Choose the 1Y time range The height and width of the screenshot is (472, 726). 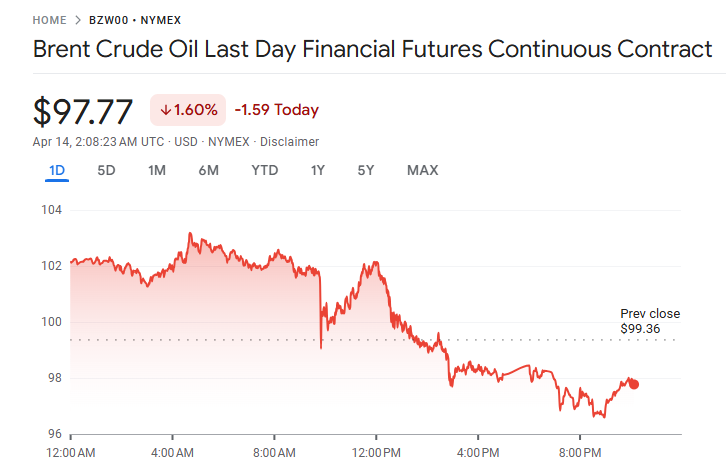tap(317, 170)
